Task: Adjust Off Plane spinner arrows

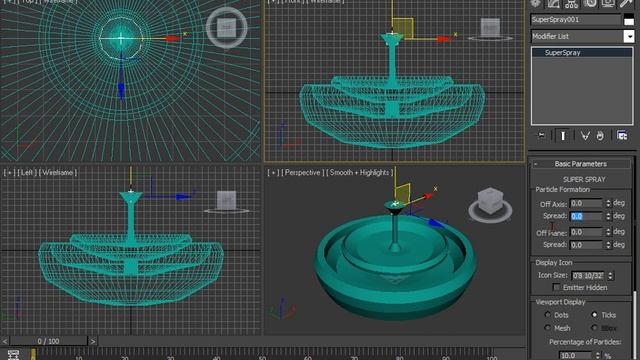Action: coord(608,232)
